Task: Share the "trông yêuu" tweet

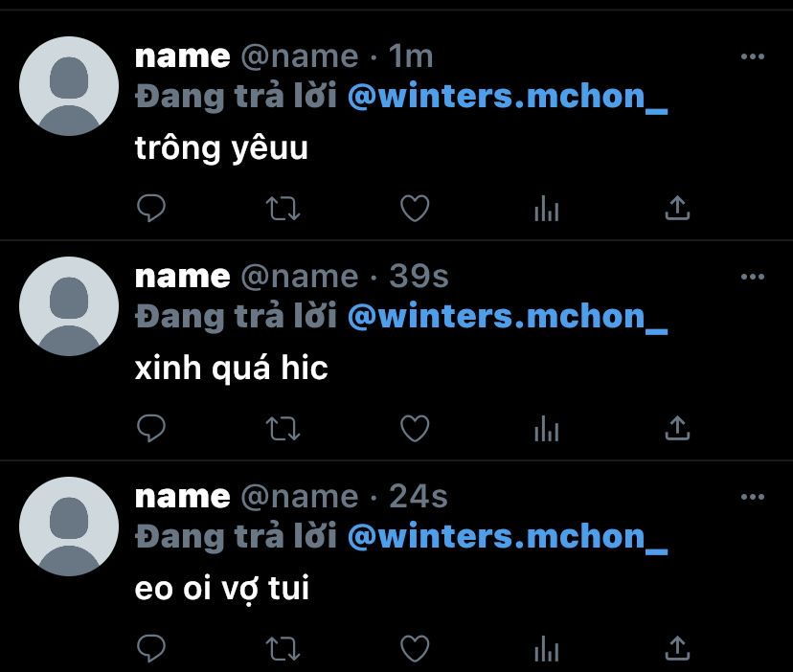Action: pyautogui.click(x=677, y=208)
